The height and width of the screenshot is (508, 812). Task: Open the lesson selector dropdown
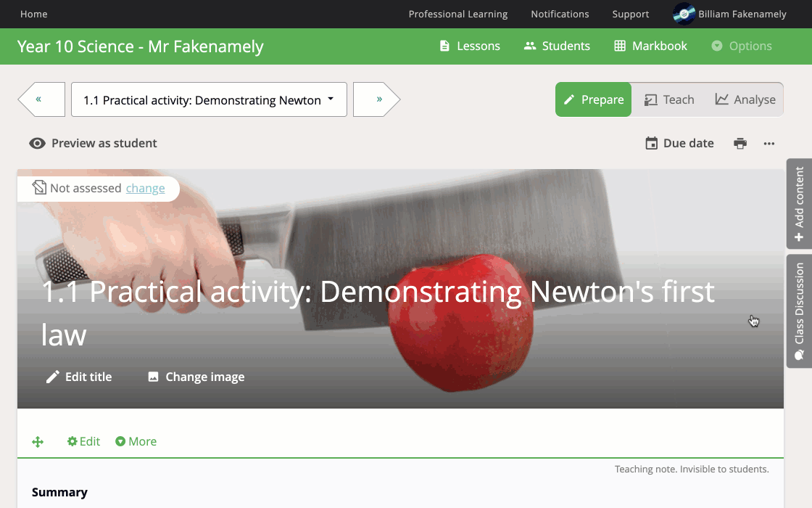210,99
